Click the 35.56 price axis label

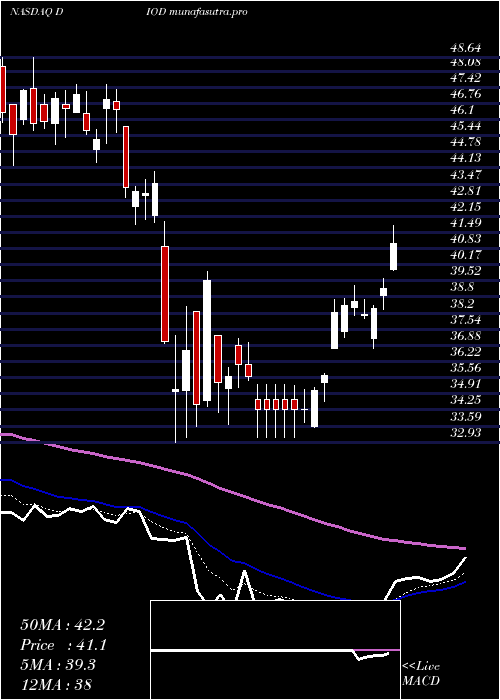465,368
